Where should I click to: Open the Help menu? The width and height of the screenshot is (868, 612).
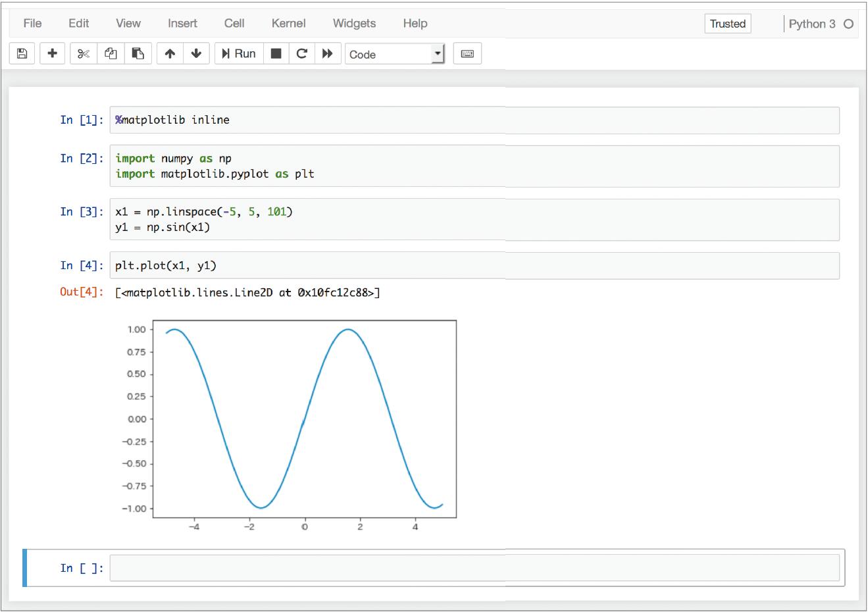tap(415, 24)
